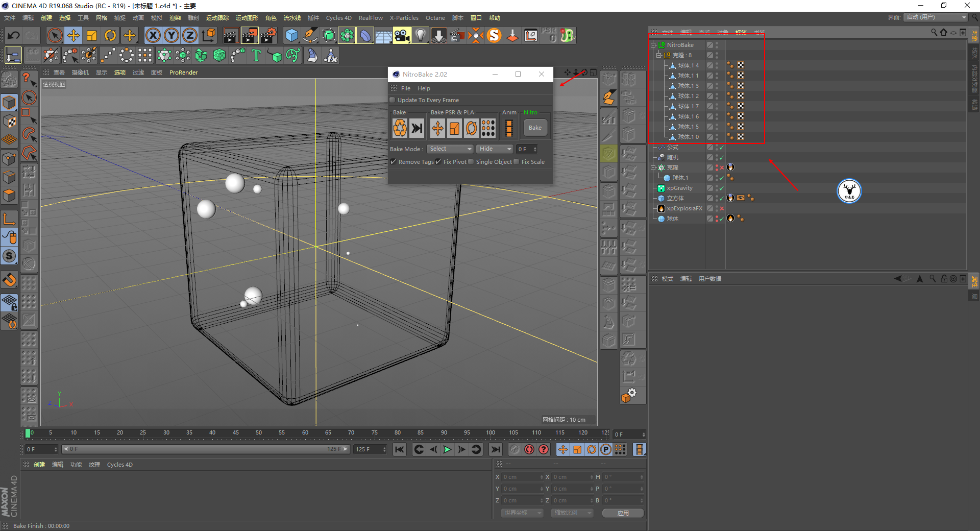Open the NitroBake Help menu
This screenshot has height=531, width=980.
click(424, 88)
